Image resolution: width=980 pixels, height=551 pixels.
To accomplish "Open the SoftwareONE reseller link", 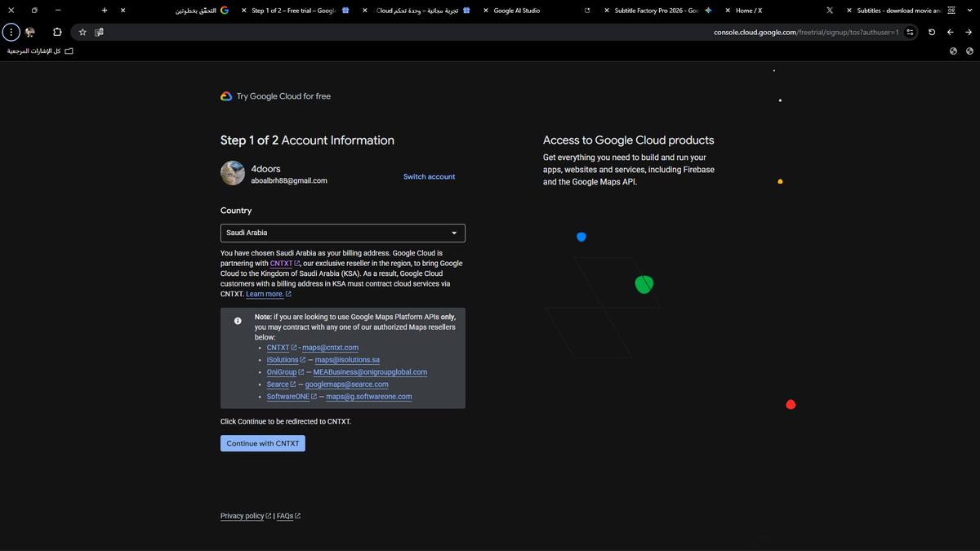I will pyautogui.click(x=292, y=397).
